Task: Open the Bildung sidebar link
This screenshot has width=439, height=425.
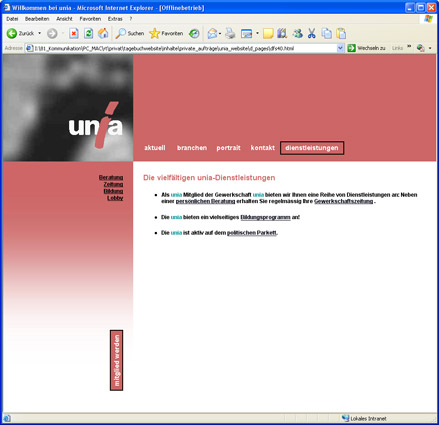Action: (113, 191)
